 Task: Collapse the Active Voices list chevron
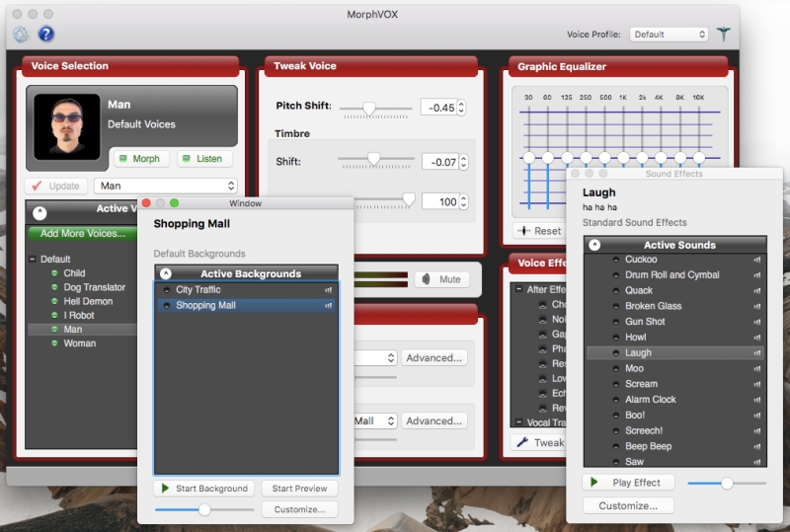(39, 213)
